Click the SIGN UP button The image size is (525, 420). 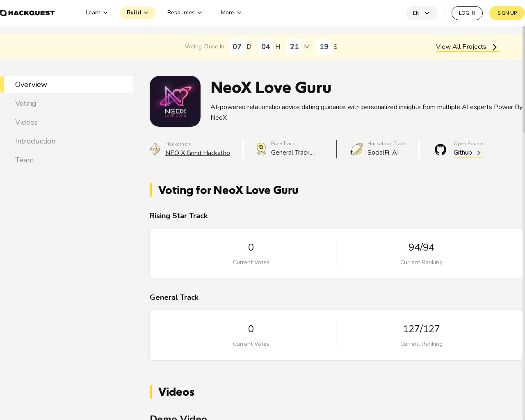[507, 13]
